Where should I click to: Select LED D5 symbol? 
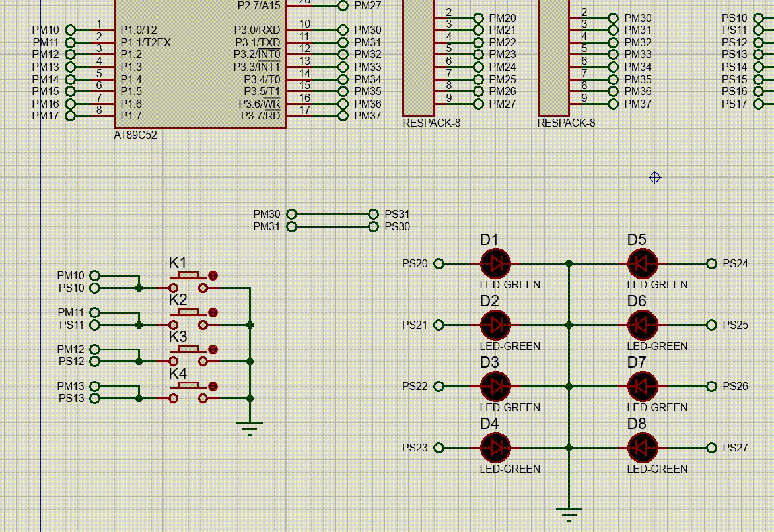tap(642, 263)
